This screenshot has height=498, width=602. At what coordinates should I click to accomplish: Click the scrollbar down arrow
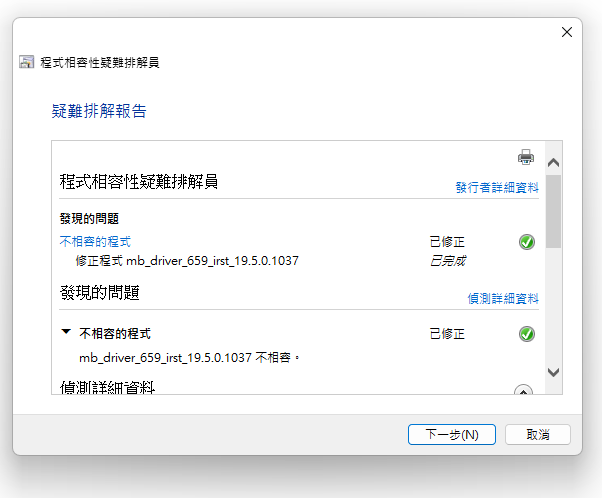(553, 372)
